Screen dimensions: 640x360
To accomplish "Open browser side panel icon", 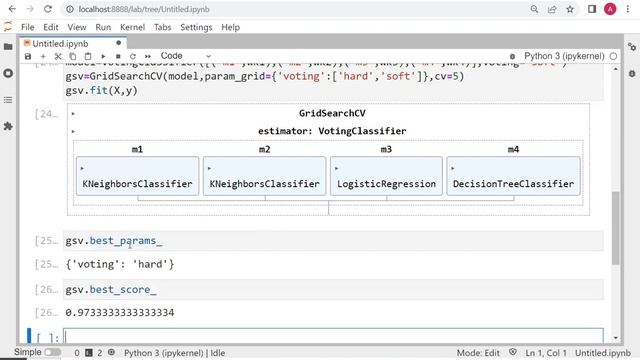I will click(x=592, y=9).
